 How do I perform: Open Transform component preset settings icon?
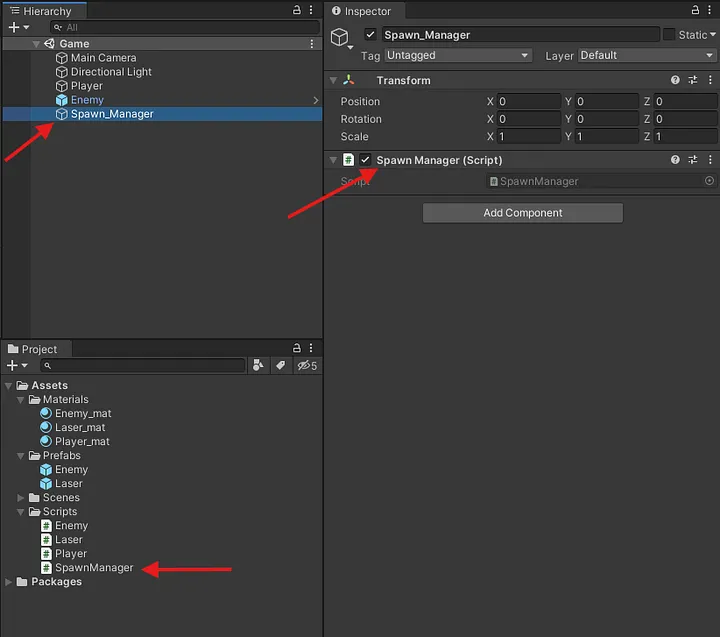tap(692, 80)
